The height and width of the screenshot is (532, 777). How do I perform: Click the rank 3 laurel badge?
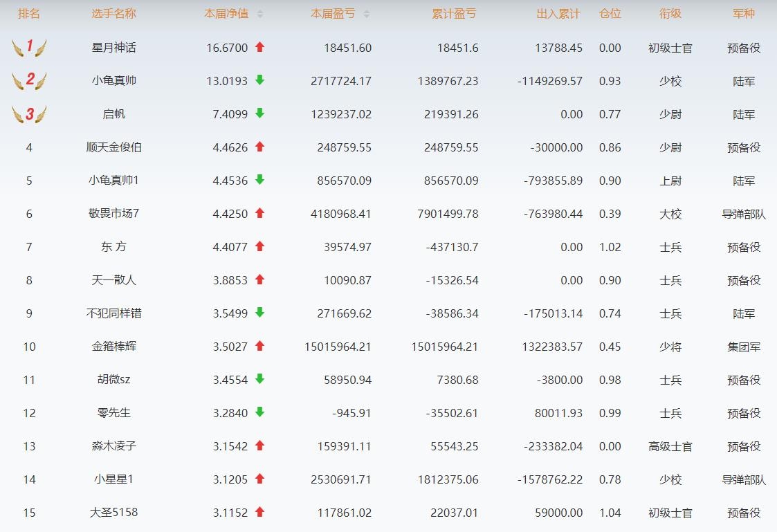(29, 114)
